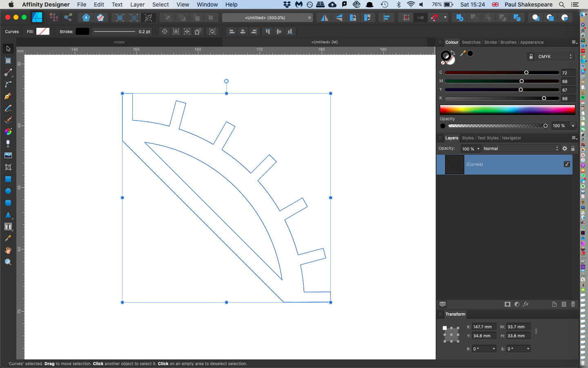This screenshot has height=368, width=588.
Task: Select the Triangle shape tool
Action: (8, 215)
